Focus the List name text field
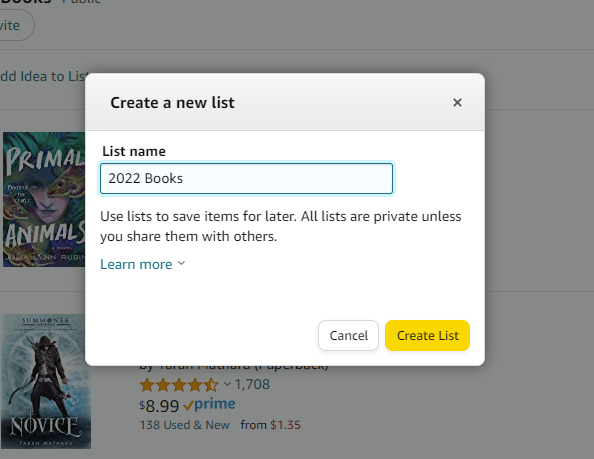Viewport: 594px width, 459px height. tap(246, 178)
